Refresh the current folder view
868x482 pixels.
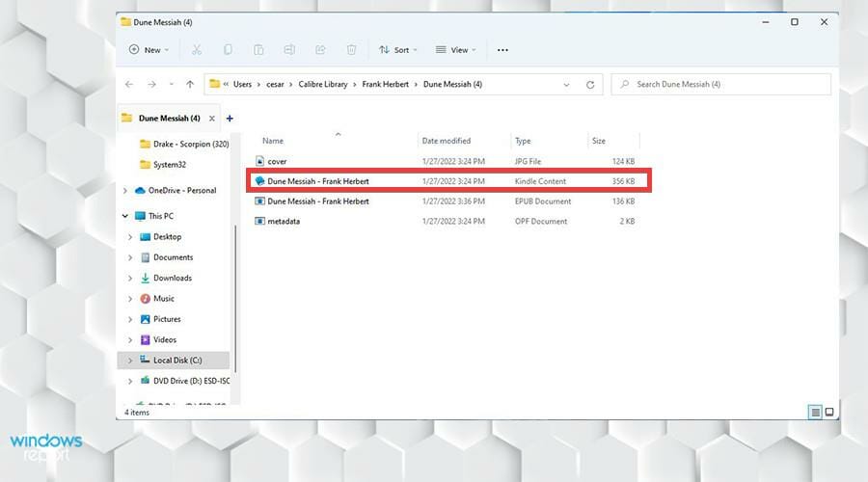pos(590,85)
